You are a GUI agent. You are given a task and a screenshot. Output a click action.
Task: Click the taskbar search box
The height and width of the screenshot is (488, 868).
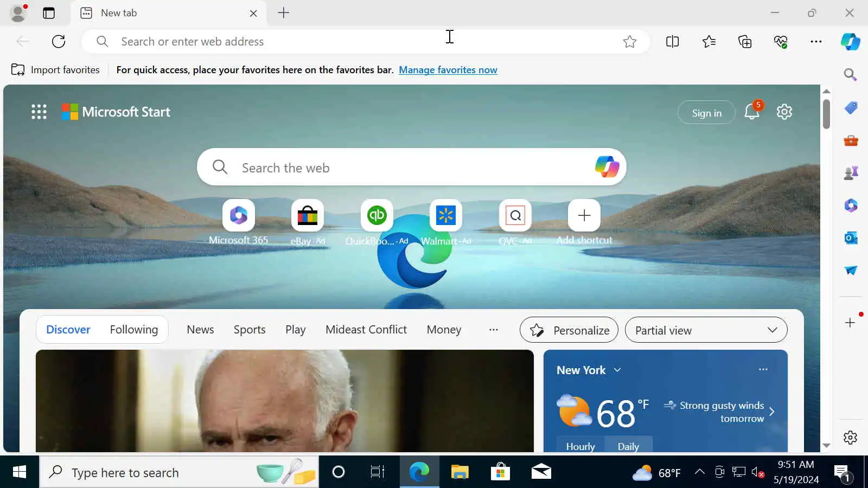(x=179, y=472)
